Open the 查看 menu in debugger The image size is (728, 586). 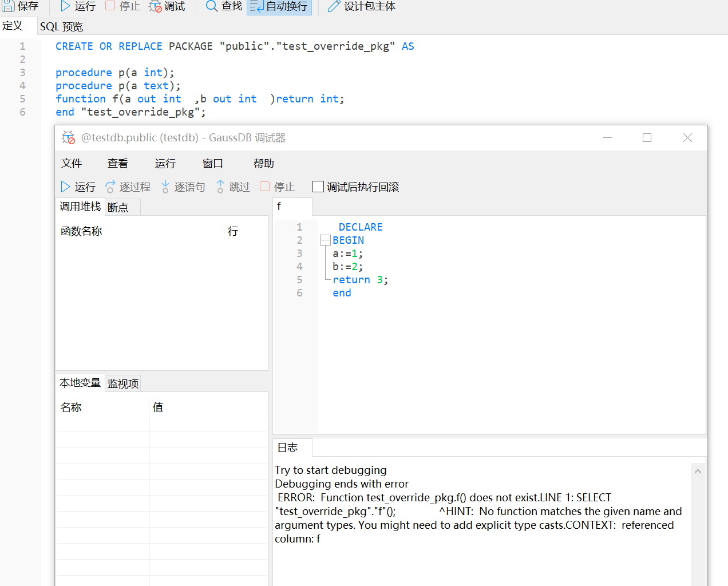[x=118, y=164]
